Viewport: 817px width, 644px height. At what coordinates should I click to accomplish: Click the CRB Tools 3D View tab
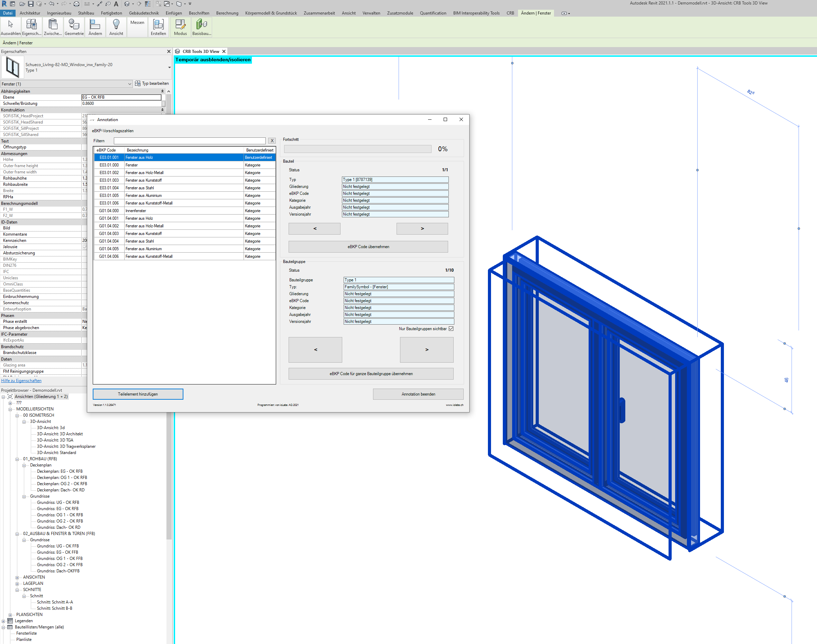[x=201, y=51]
